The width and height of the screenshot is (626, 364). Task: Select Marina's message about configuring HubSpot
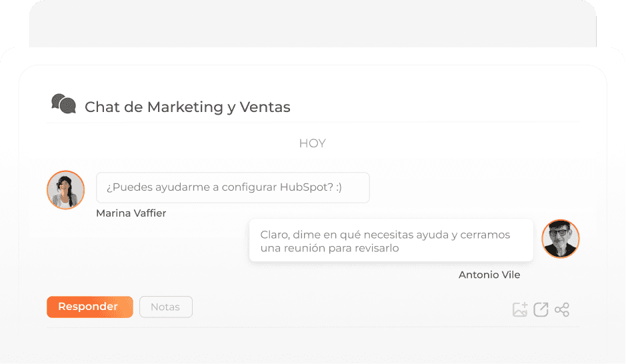pos(233,187)
